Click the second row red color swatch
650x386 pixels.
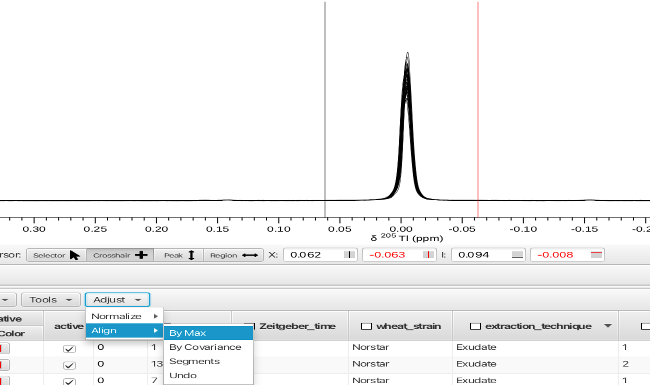click(4, 365)
